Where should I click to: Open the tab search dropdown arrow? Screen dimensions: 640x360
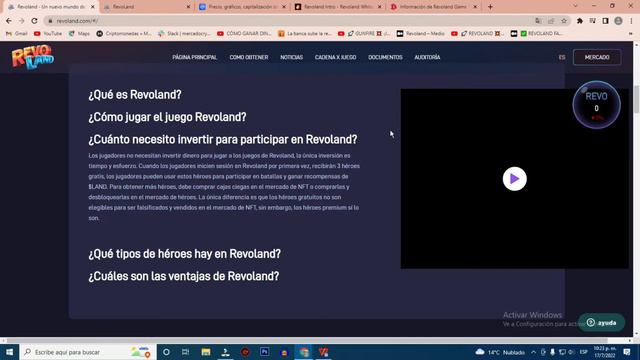pos(575,6)
